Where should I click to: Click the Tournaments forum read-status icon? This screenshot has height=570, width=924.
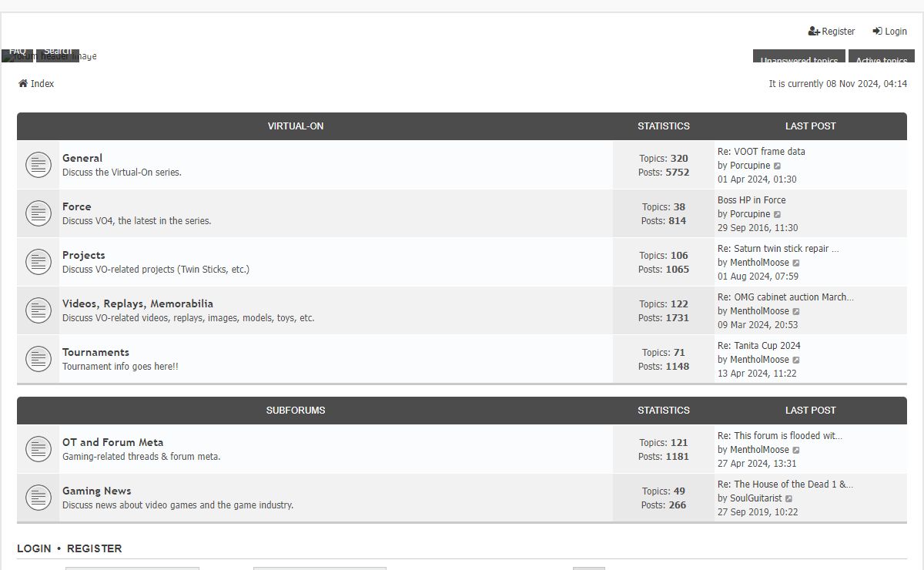tap(38, 359)
